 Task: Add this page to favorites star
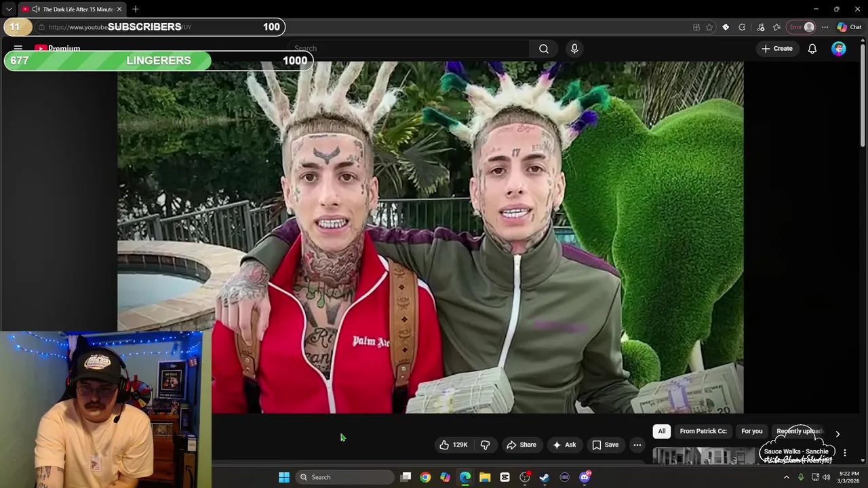pyautogui.click(x=709, y=27)
